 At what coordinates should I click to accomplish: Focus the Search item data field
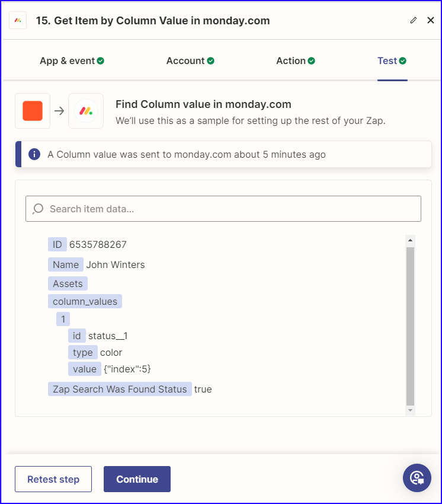pyautogui.click(x=231, y=209)
